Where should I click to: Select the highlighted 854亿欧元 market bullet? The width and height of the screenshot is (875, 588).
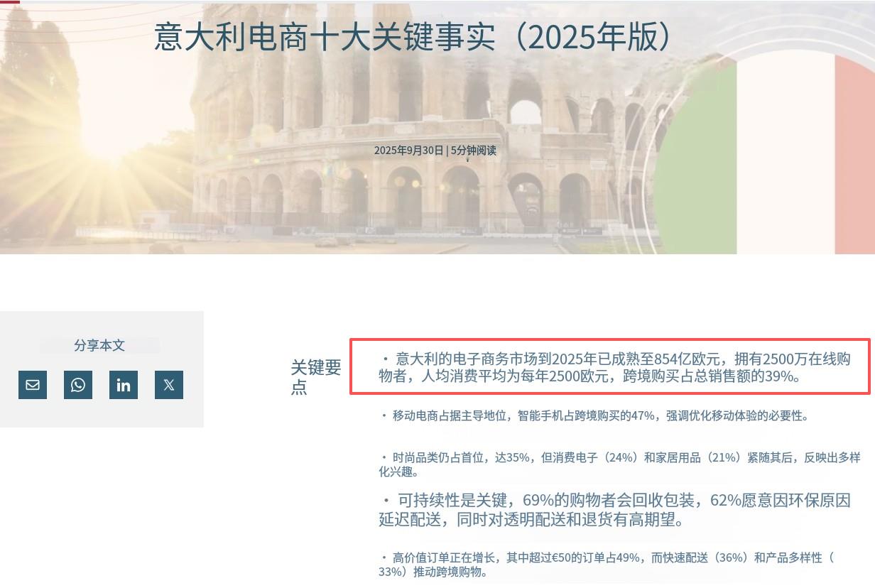point(610,367)
